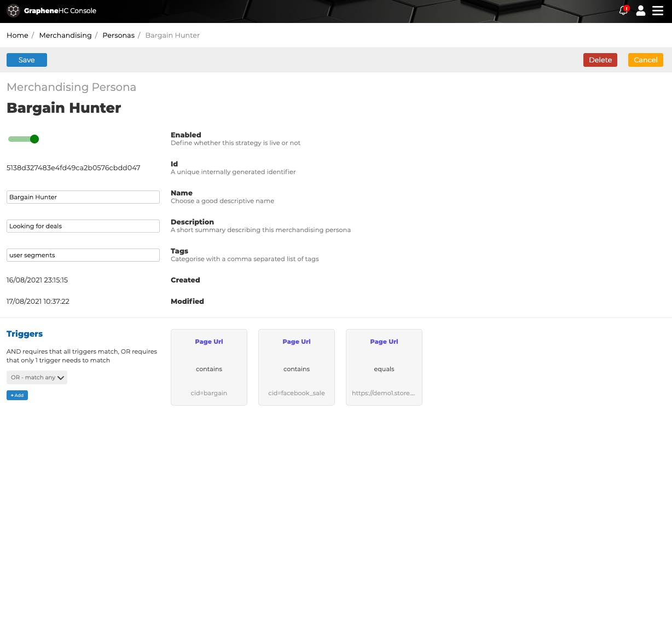
Task: Toggle the Enabled switch
Action: (x=24, y=139)
